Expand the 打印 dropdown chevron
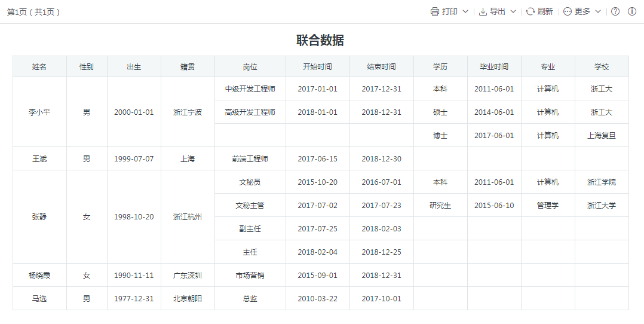This screenshot has height=324, width=644. tap(465, 12)
